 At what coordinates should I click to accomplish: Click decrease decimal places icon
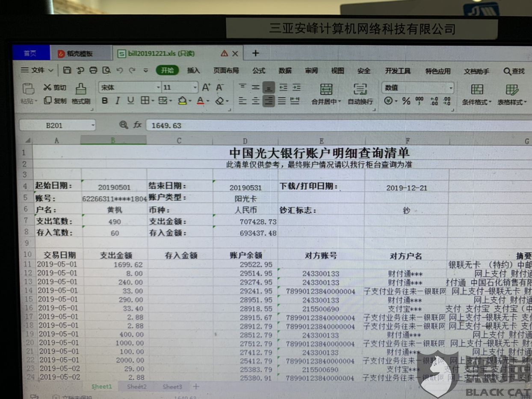447,101
